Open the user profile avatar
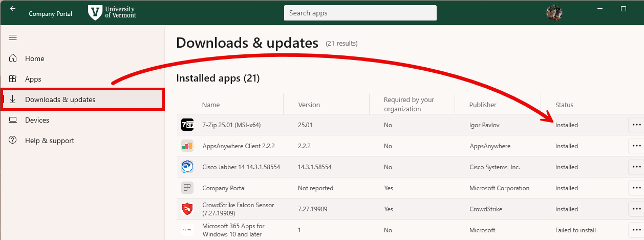The image size is (644, 240). 554,13
